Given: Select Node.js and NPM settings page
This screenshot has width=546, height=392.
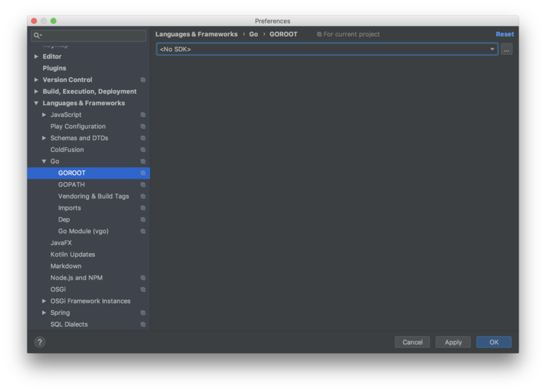Looking at the screenshot, I should click(x=76, y=278).
